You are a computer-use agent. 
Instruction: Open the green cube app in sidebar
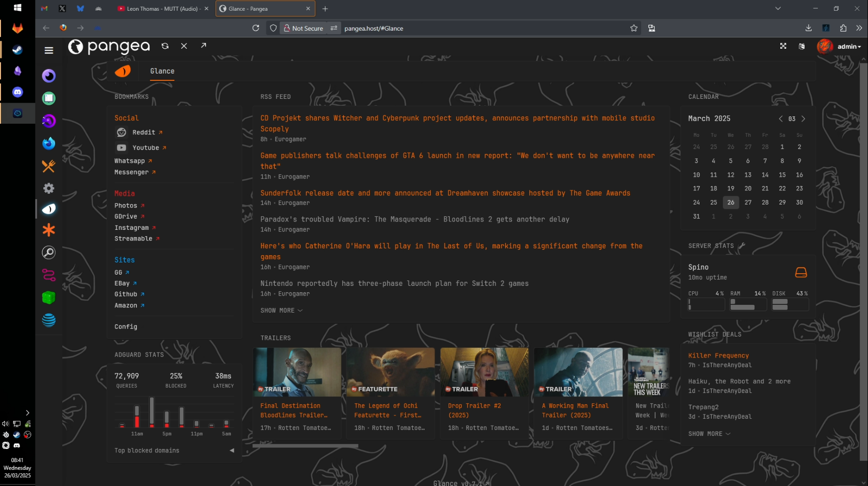[49, 298]
